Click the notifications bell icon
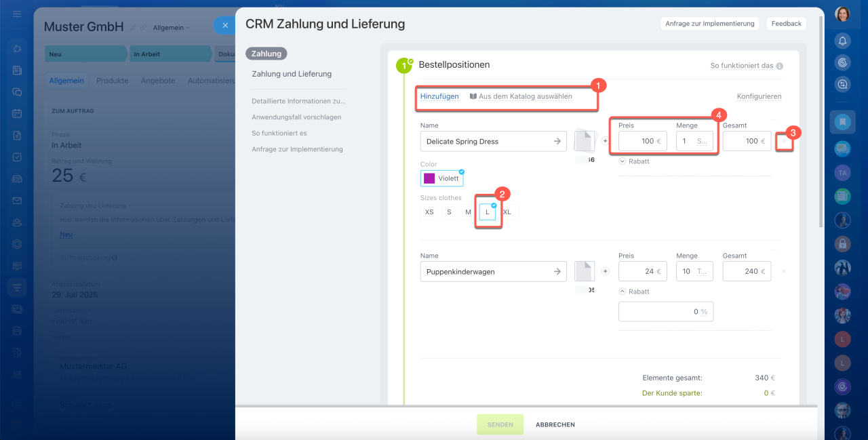The height and width of the screenshot is (440, 868). coord(842,41)
